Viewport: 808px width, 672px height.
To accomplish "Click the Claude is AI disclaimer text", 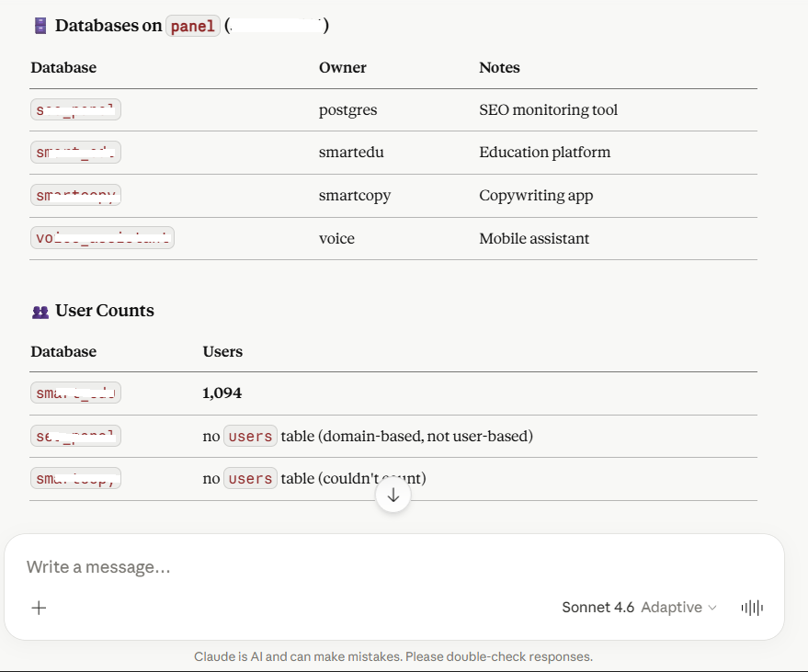I will coord(393,656).
